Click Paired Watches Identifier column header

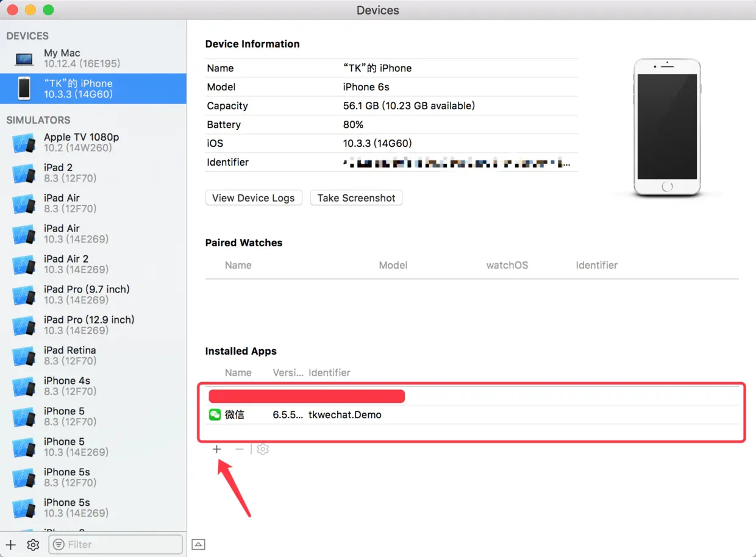597,265
